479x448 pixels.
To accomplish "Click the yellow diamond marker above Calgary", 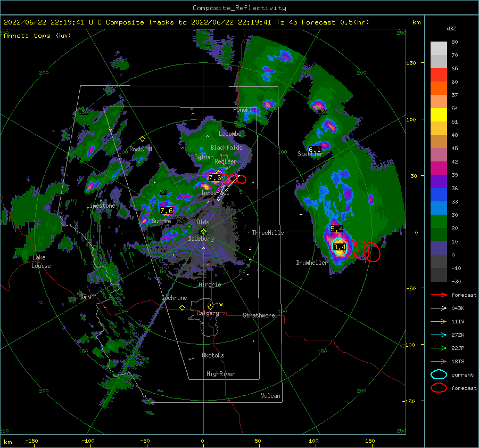I will click(x=210, y=307).
